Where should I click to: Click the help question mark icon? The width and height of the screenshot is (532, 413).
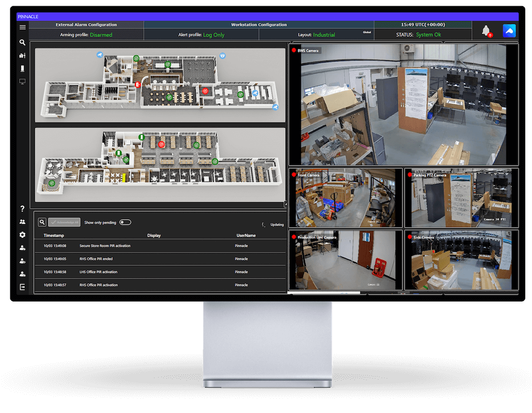click(22, 209)
